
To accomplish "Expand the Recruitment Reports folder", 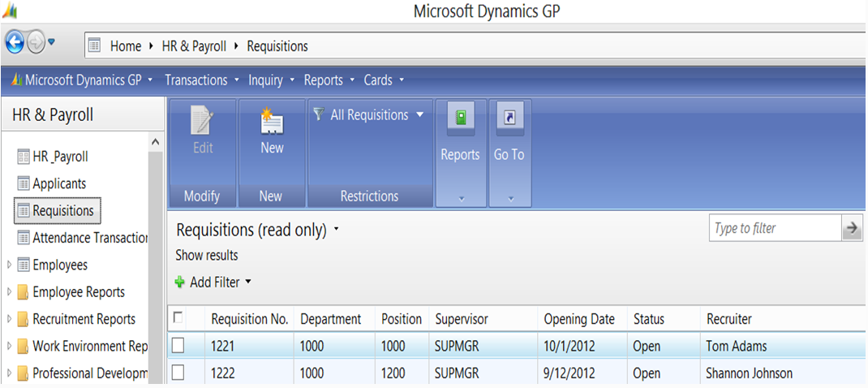I will click(10, 319).
